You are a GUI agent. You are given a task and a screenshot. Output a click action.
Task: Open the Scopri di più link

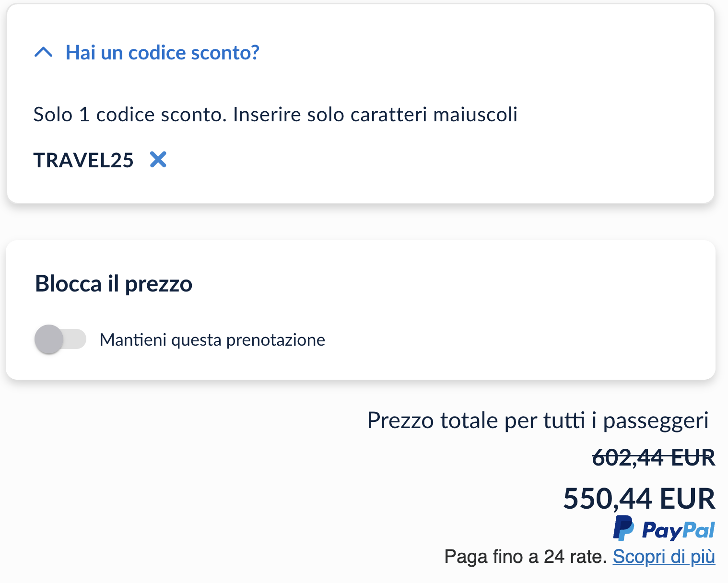(x=664, y=557)
